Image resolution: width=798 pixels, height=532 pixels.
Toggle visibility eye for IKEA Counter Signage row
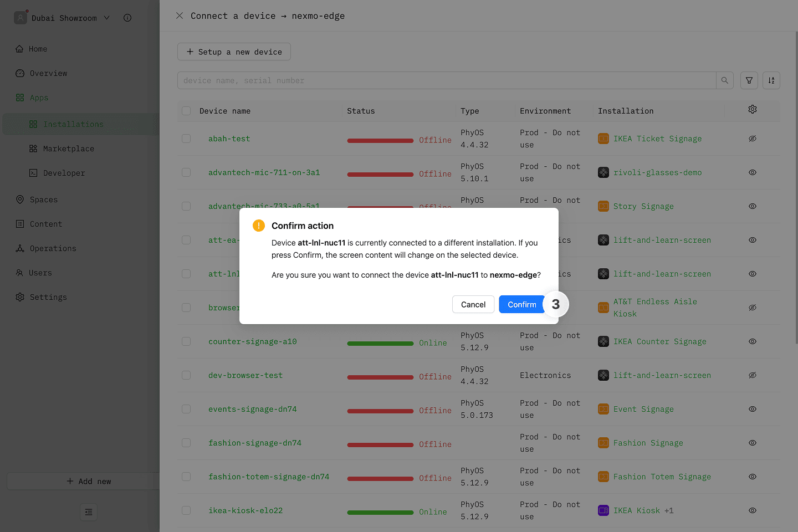click(x=753, y=341)
